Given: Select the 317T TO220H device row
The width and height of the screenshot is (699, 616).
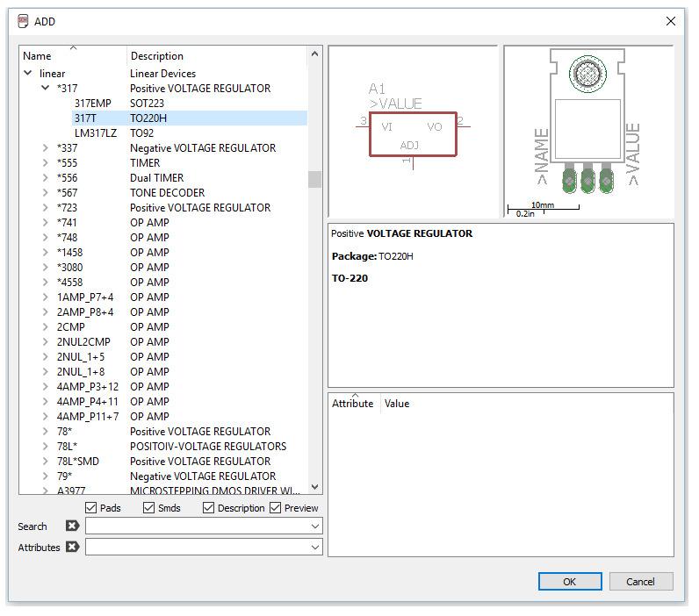Looking at the screenshot, I should 190,118.
